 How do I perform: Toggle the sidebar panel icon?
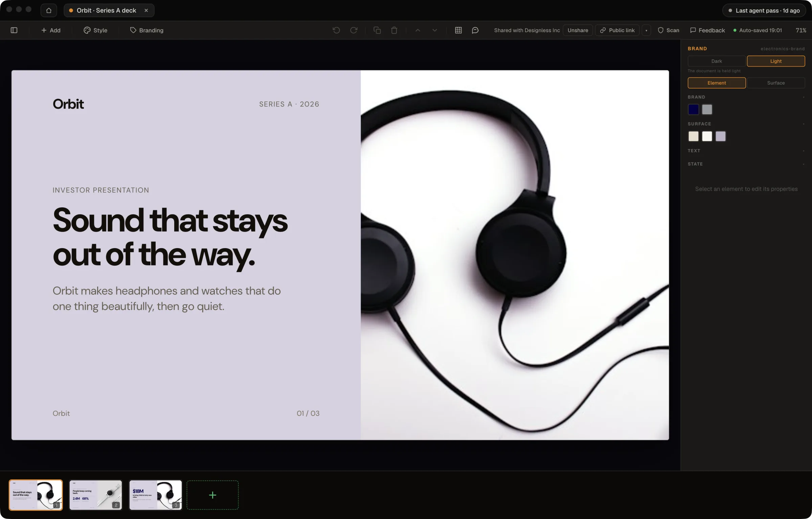(x=14, y=30)
